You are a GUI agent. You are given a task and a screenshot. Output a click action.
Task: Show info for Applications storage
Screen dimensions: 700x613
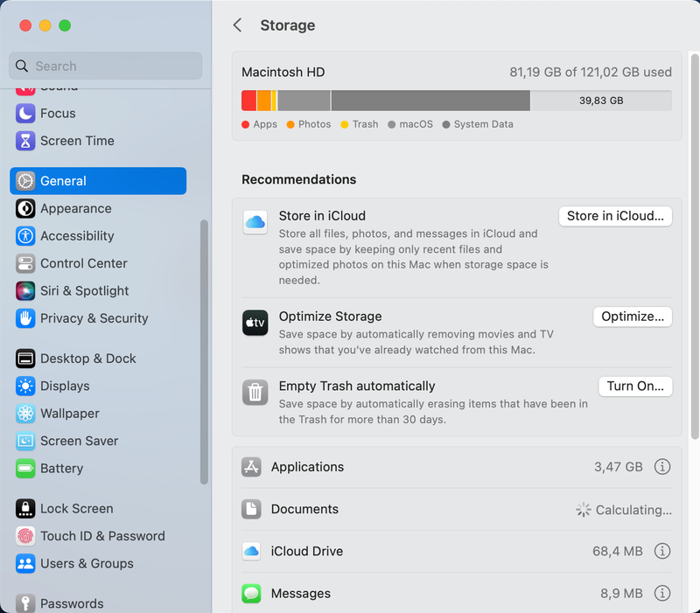(x=662, y=467)
